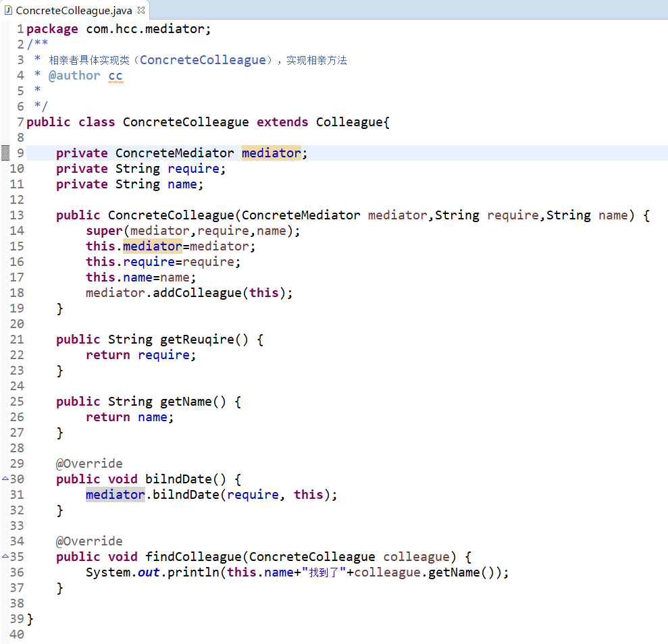
Task: Click the Java file icon on the tab
Action: pos(8,10)
